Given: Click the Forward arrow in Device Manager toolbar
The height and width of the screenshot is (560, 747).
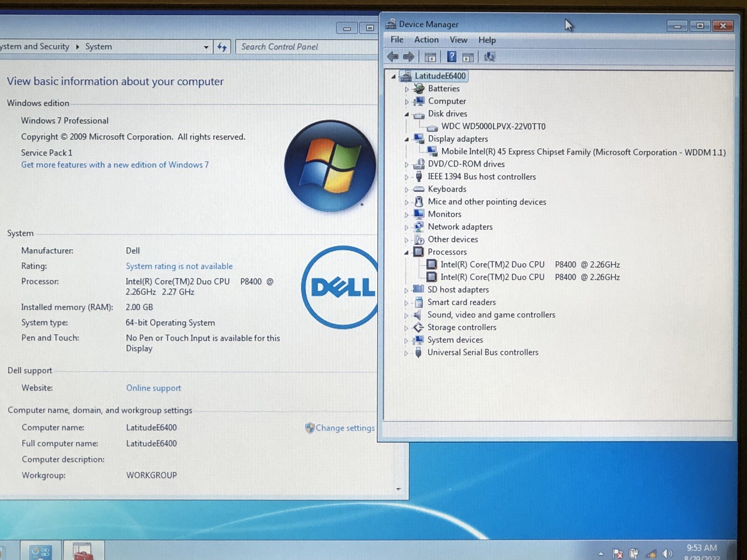Looking at the screenshot, I should point(409,57).
